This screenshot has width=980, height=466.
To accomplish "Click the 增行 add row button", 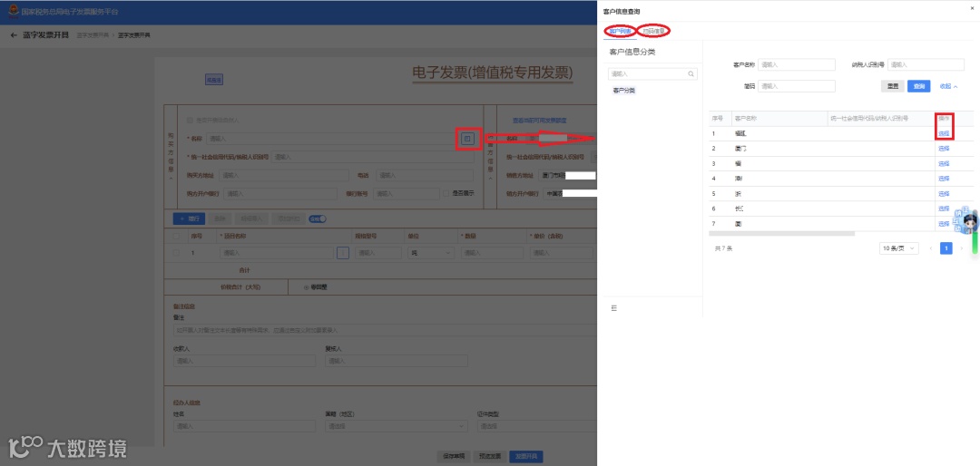I will pos(189,219).
